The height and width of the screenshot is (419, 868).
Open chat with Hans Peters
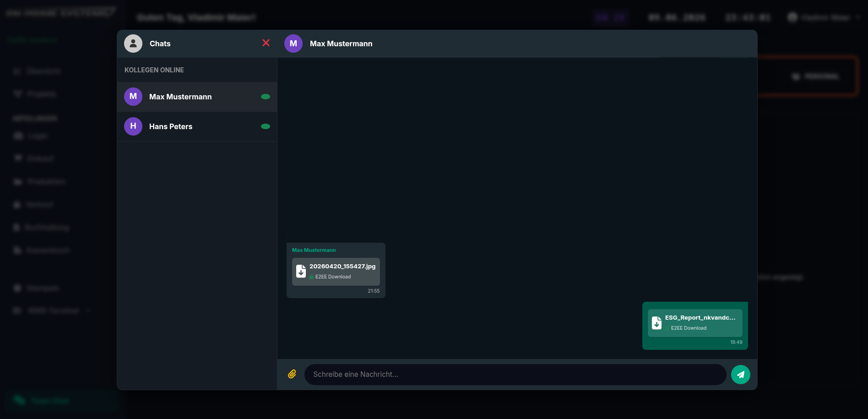197,126
